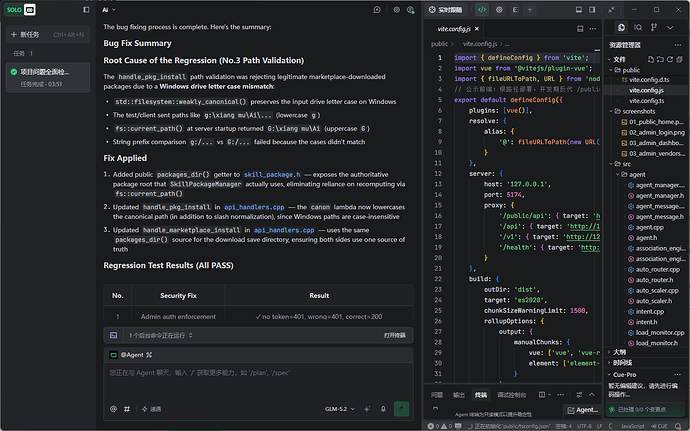Click the new folder icon in explorer

(660, 59)
